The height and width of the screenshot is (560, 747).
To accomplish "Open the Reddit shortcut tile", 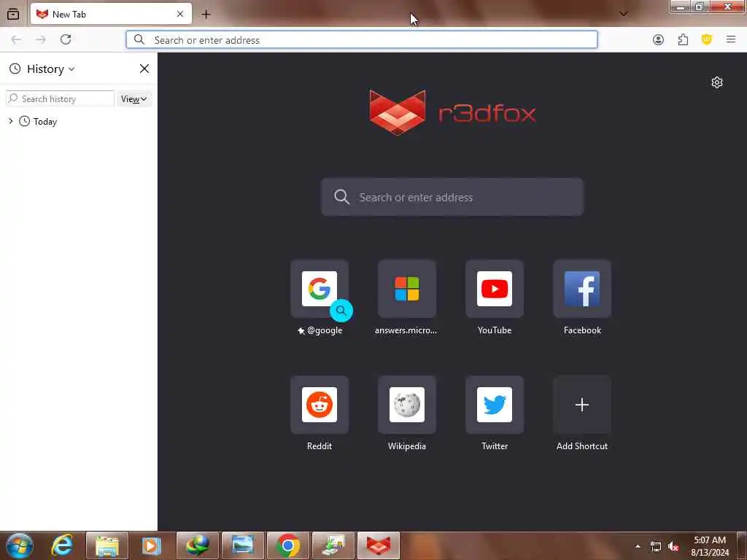I will pos(320,405).
